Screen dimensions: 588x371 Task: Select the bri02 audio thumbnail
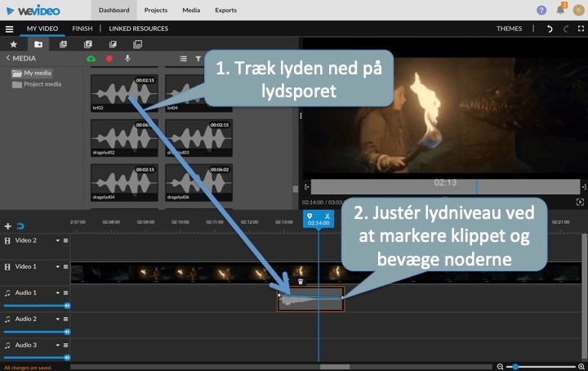click(x=124, y=93)
